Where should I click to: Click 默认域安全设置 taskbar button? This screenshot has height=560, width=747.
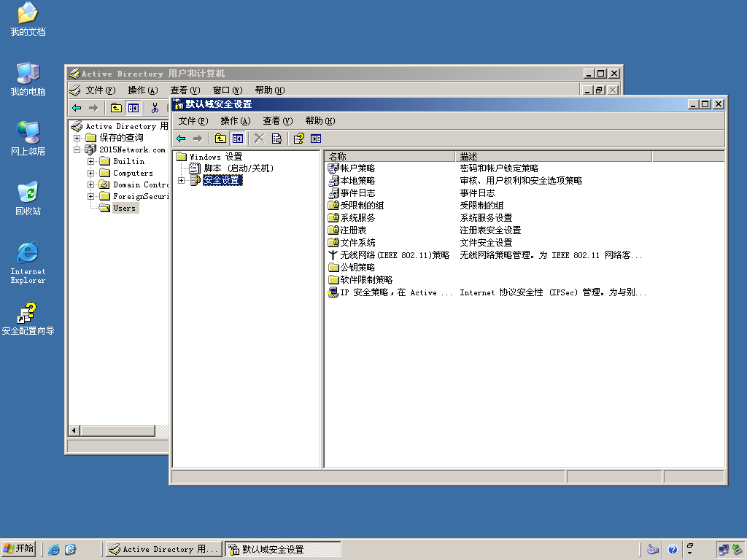pos(283,550)
